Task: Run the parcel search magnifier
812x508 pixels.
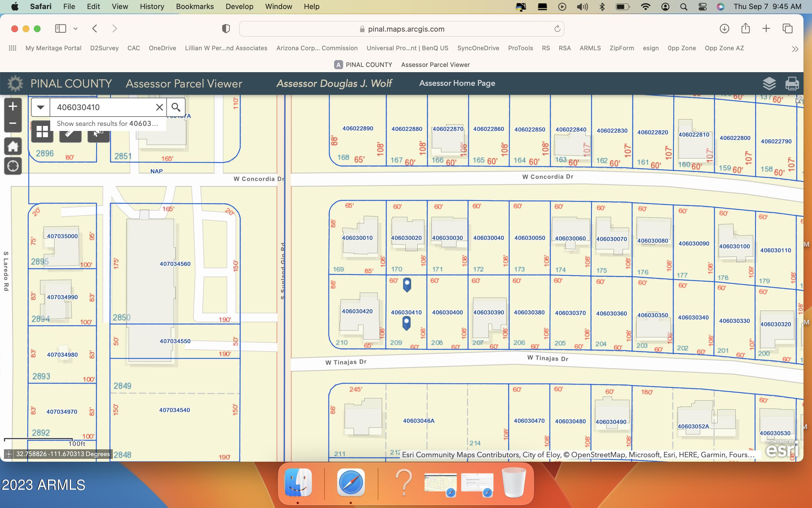Action: [x=176, y=107]
